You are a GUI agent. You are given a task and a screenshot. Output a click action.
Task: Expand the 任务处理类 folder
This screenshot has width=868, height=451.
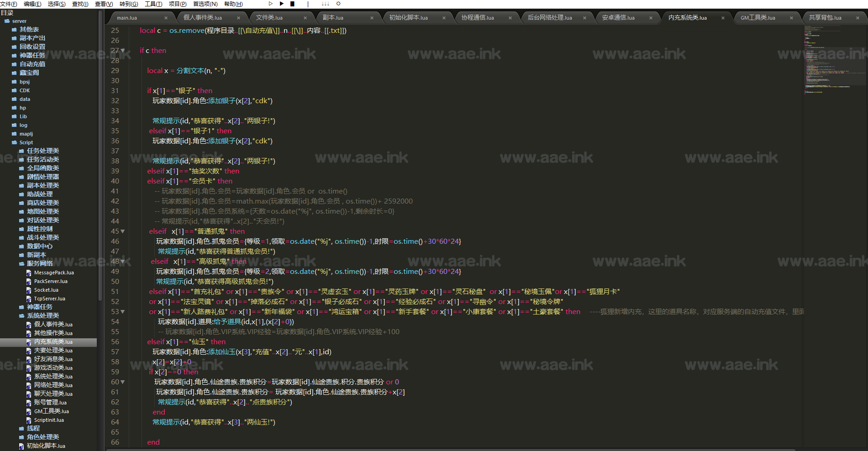pyautogui.click(x=21, y=151)
